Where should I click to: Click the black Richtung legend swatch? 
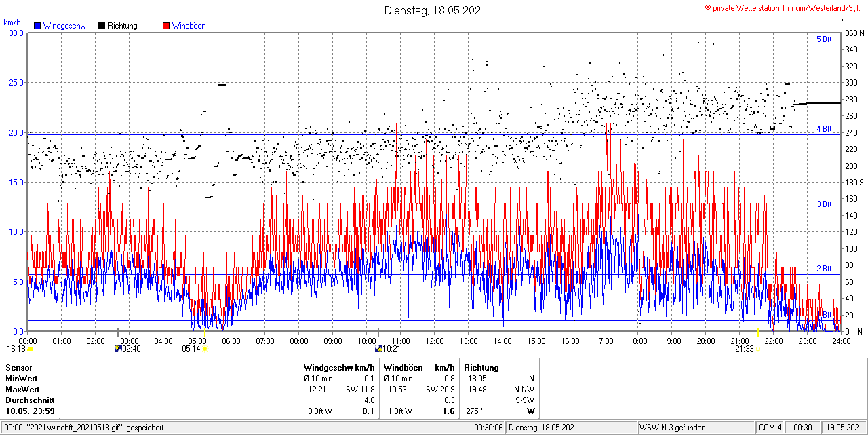coord(101,26)
